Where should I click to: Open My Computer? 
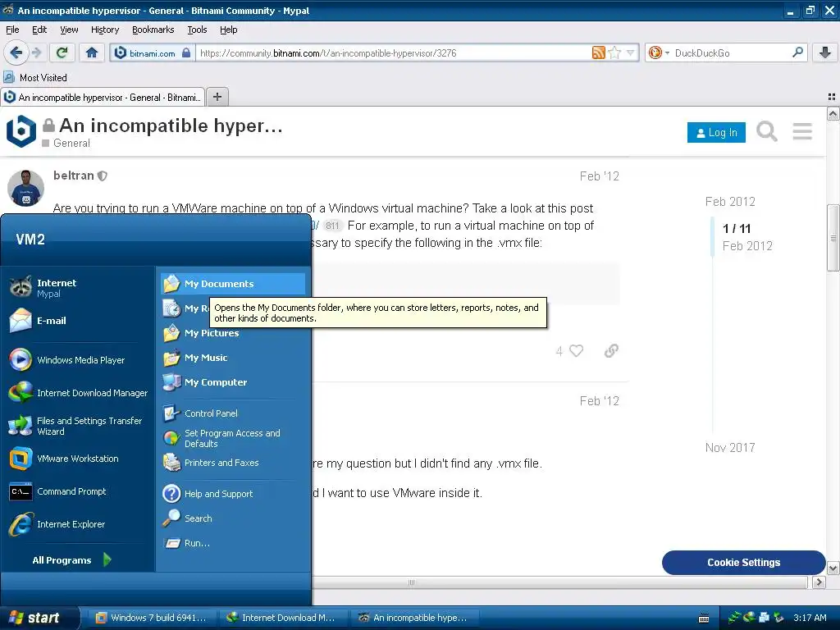[x=233, y=382]
